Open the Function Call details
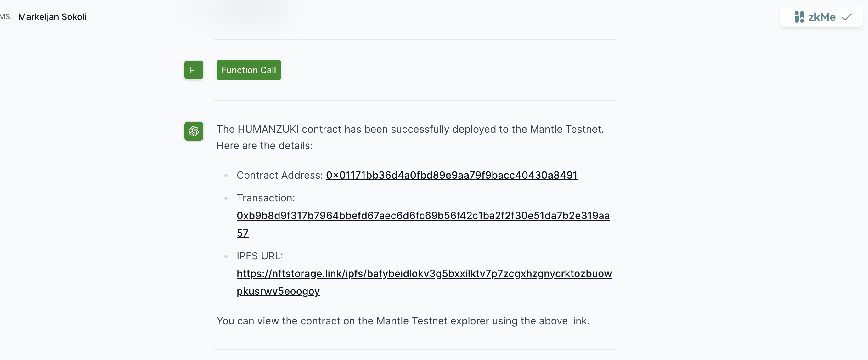 coord(248,70)
